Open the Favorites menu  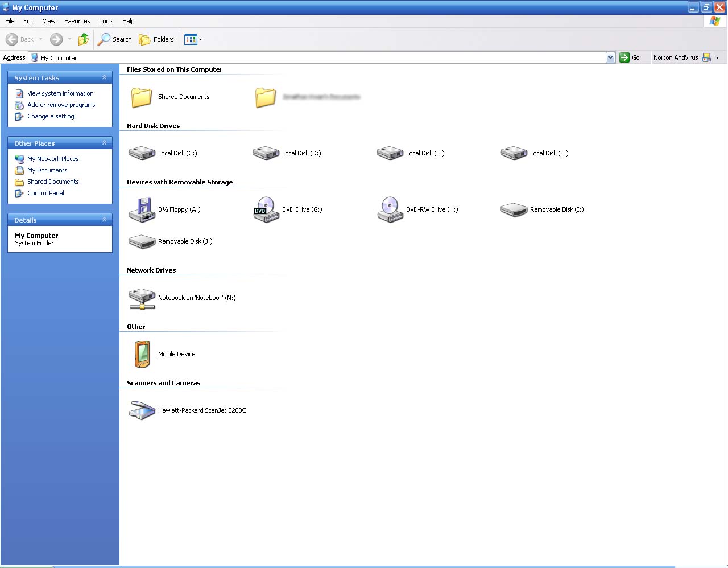point(77,21)
